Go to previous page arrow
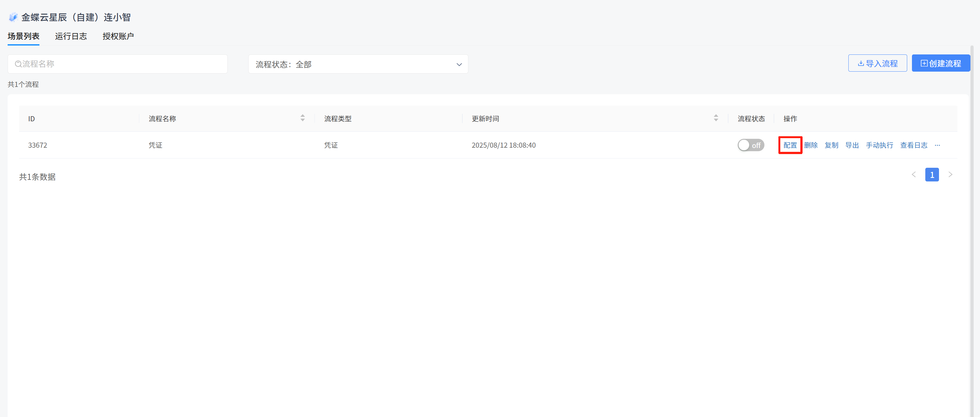 click(x=914, y=174)
